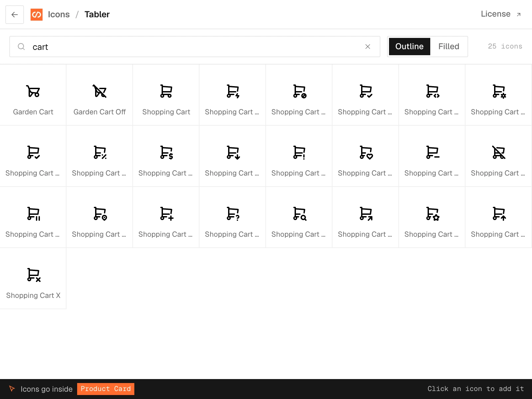Add the shopping cart with star
The image size is (532, 399).
432,217
